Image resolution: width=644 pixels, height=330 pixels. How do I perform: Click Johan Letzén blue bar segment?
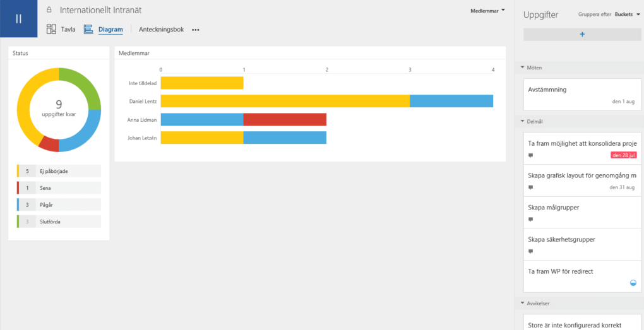pyautogui.click(x=285, y=138)
